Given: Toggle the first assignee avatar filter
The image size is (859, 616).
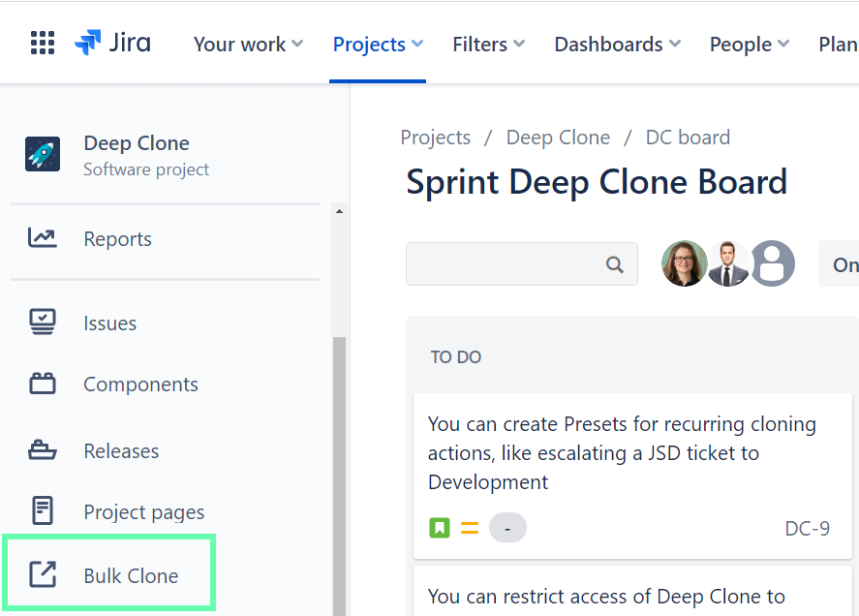Looking at the screenshot, I should pyautogui.click(x=685, y=262).
